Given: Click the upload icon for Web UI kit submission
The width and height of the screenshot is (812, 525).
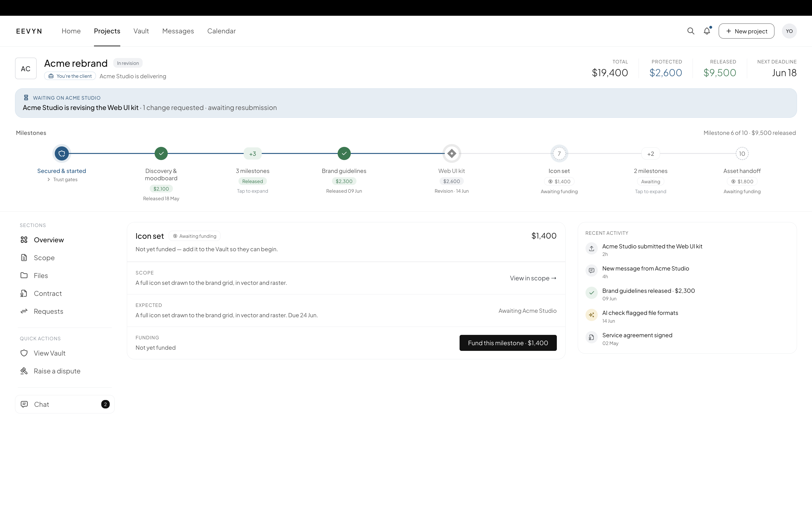Looking at the screenshot, I should pyautogui.click(x=592, y=249).
